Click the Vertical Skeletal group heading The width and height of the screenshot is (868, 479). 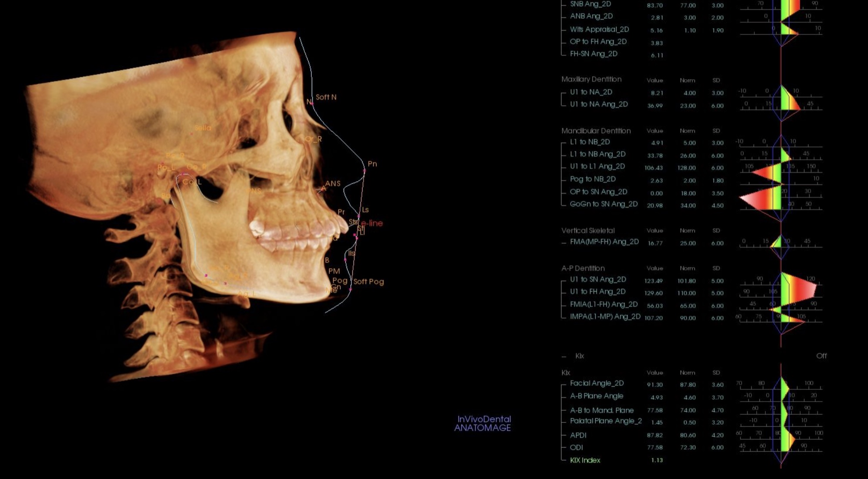588,231
